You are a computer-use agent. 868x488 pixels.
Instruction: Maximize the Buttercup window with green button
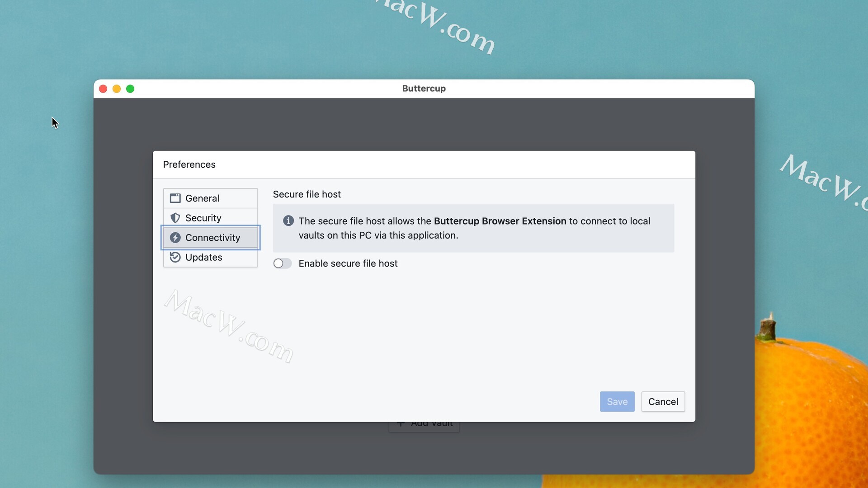coord(130,89)
